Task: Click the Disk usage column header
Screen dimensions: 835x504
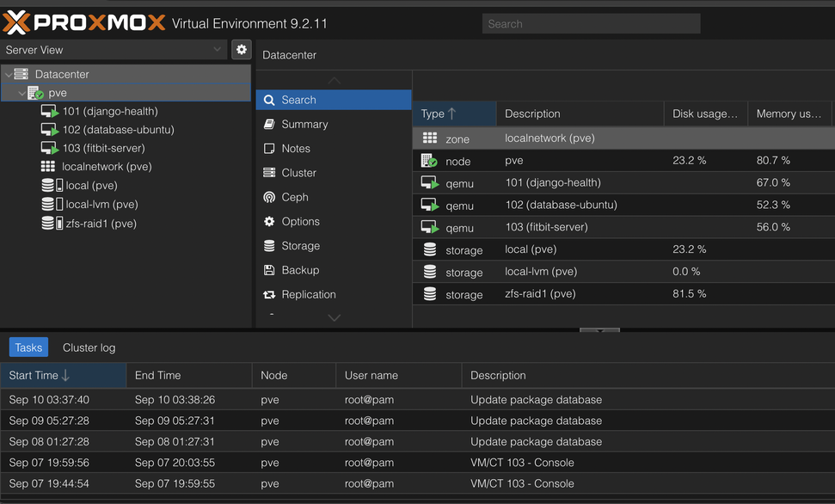Action: click(x=706, y=114)
